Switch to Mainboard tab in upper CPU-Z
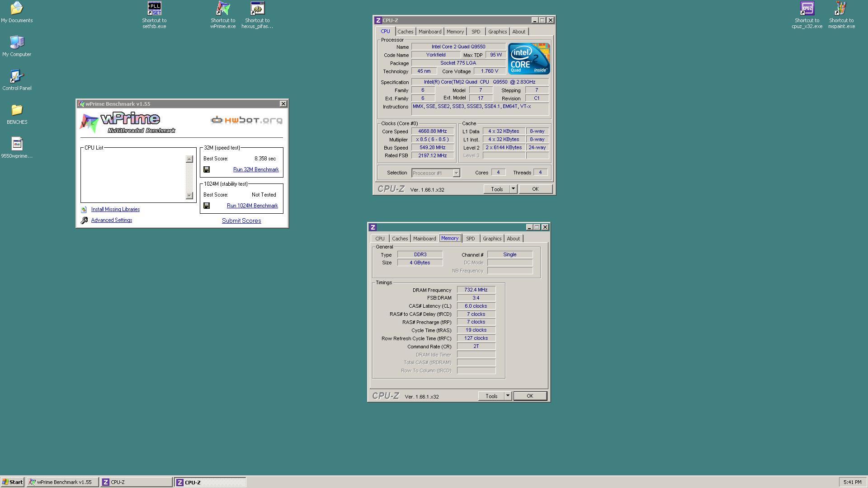This screenshot has width=868, height=488. (x=429, y=32)
